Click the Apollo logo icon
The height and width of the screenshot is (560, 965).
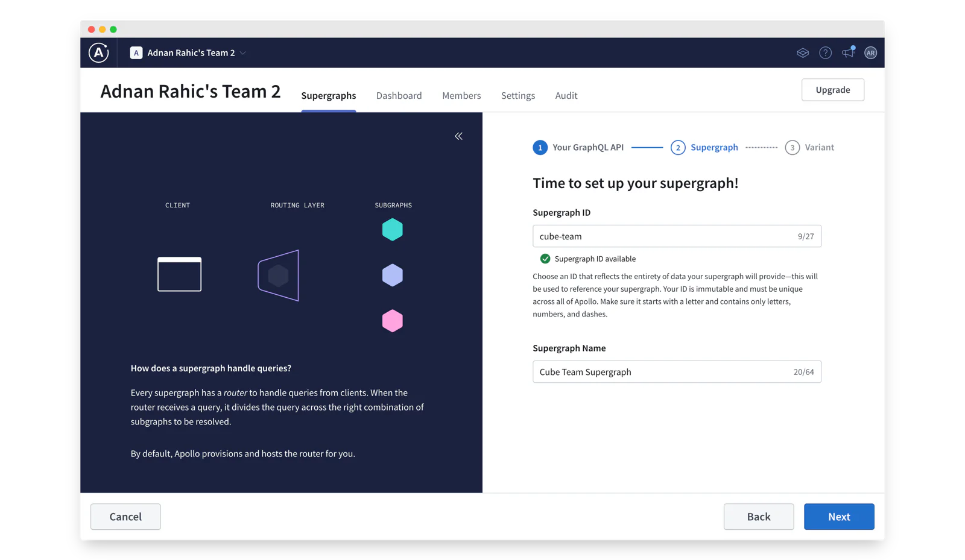click(x=99, y=53)
